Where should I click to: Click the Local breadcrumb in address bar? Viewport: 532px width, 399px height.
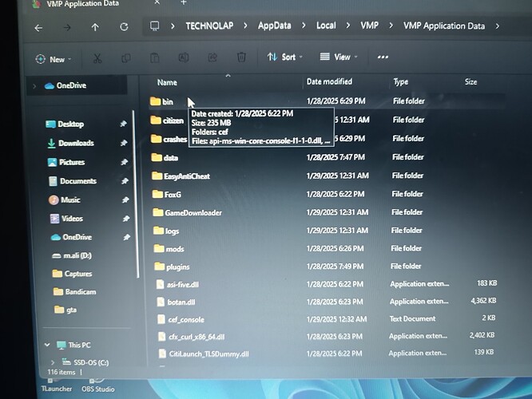click(326, 26)
